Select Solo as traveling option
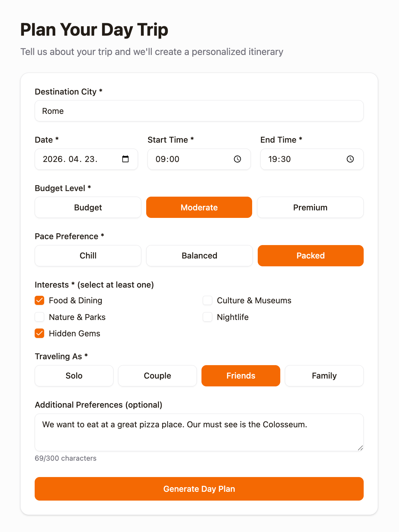 click(74, 376)
